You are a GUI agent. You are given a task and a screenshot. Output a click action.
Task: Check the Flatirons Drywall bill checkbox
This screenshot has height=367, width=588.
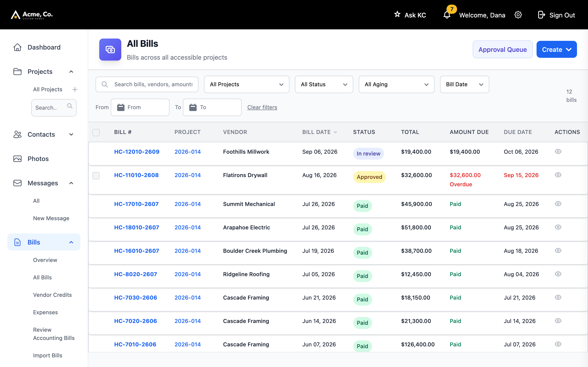(96, 175)
